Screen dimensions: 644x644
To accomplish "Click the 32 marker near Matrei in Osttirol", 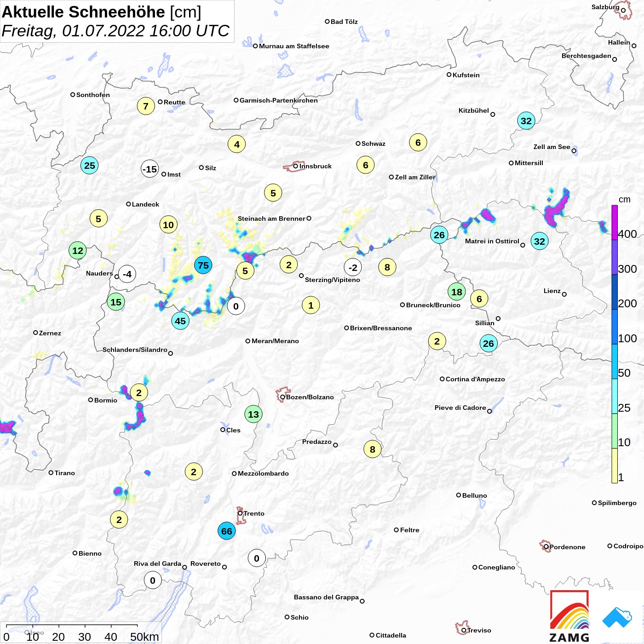I will [x=540, y=241].
